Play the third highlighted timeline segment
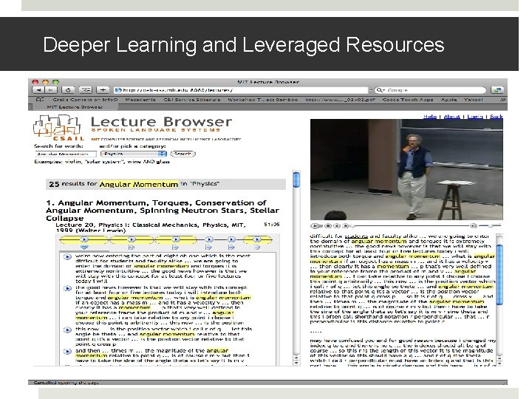Image resolution: width=532 pixels, height=399 pixels. pyautogui.click(x=176, y=240)
